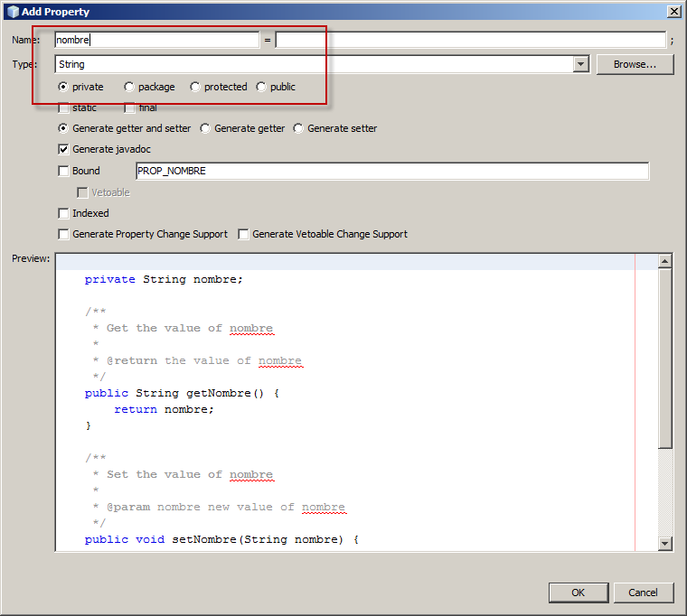The image size is (687, 616).
Task: Click the OK button
Action: click(x=579, y=593)
